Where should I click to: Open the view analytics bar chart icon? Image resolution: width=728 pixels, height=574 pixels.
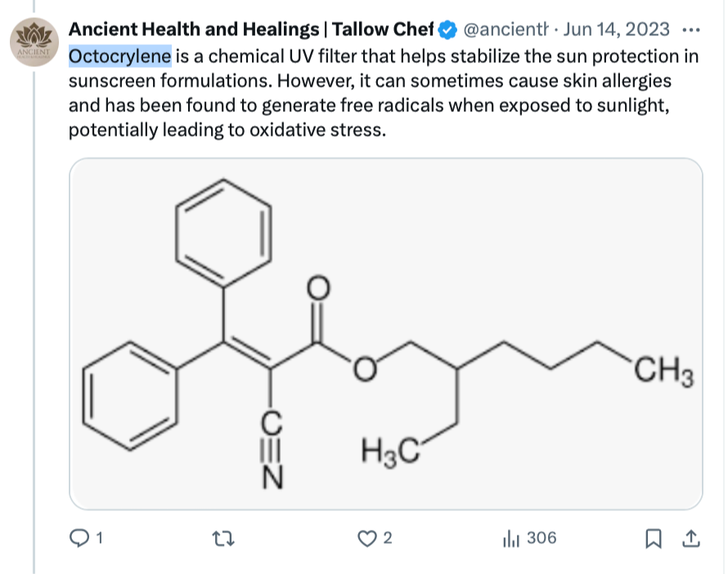coord(512,538)
